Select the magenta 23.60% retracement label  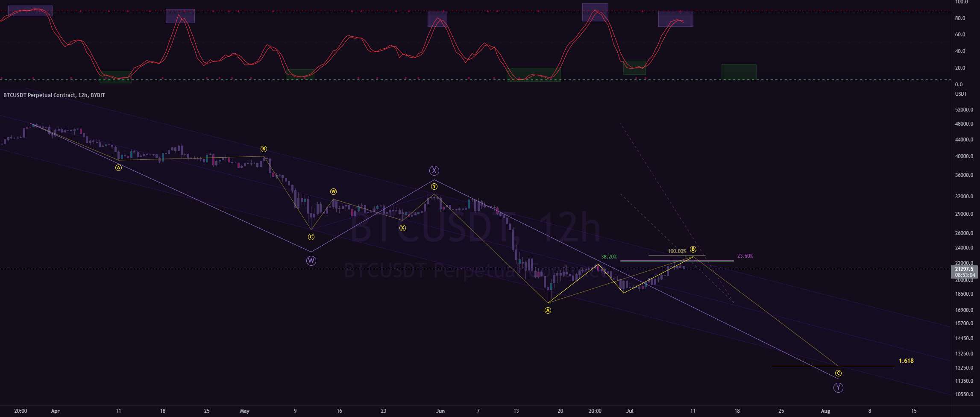tap(745, 256)
